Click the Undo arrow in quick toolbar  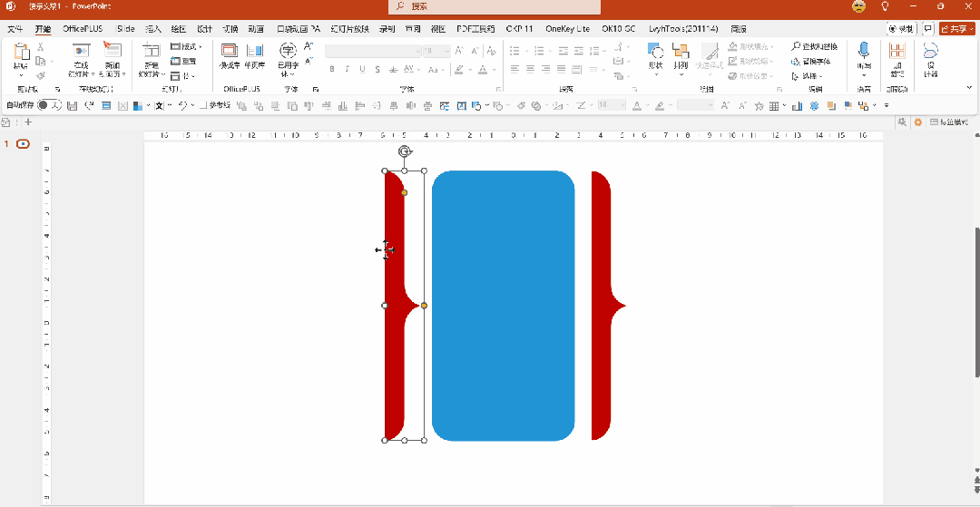183,105
